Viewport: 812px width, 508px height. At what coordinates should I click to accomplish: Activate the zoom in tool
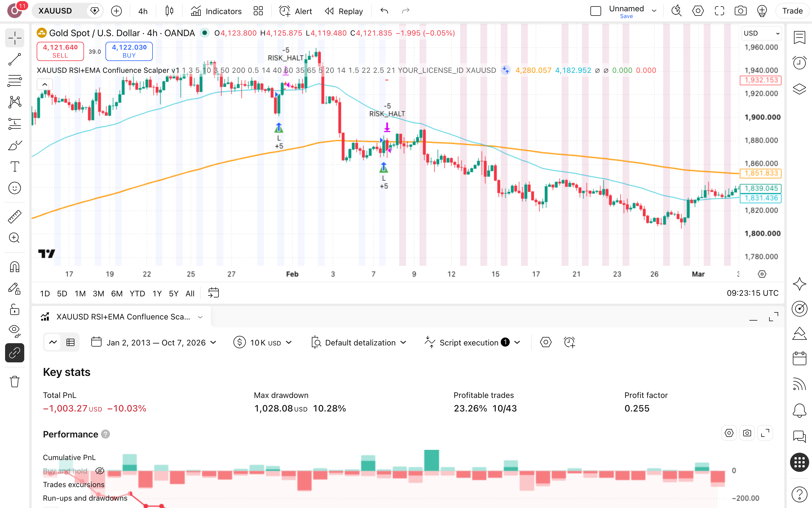14,238
